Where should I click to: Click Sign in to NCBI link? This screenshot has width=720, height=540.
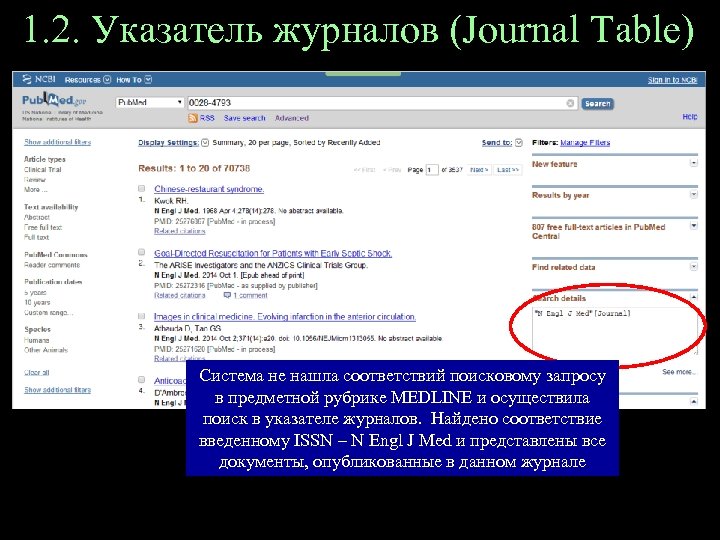coord(672,80)
